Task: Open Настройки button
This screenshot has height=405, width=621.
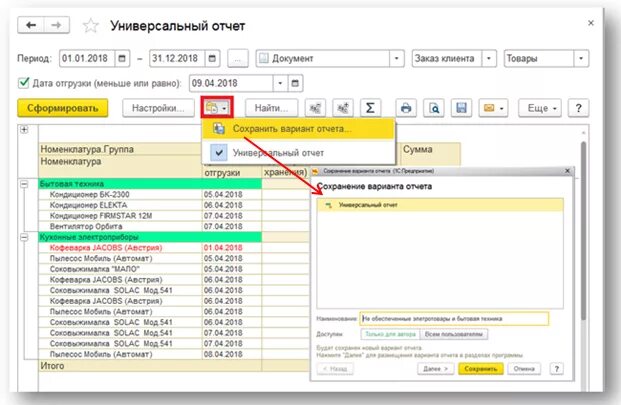Action: coord(158,108)
